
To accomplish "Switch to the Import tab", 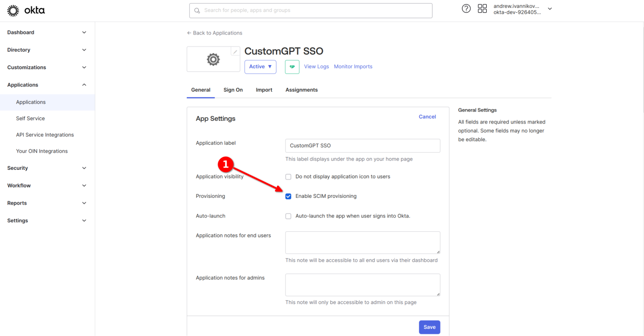I will point(264,90).
